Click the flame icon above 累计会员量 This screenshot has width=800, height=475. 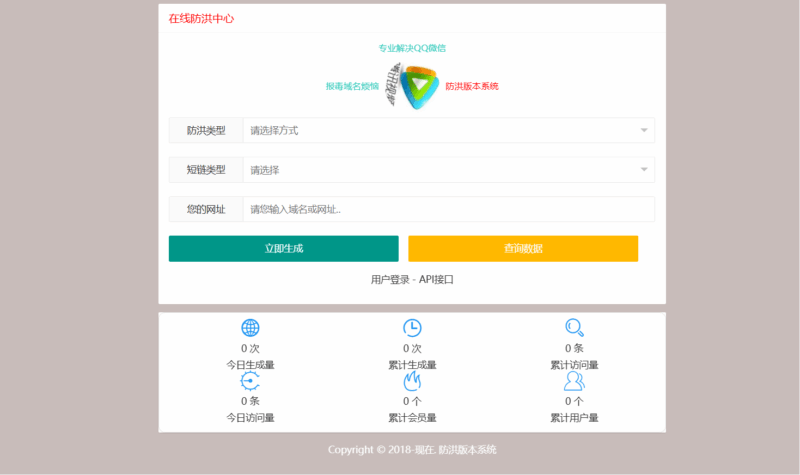(412, 381)
